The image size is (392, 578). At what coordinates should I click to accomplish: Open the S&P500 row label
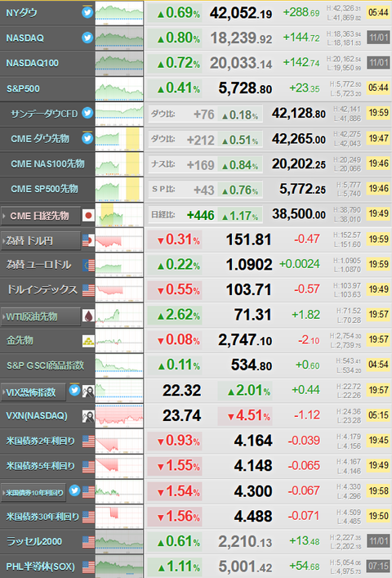[x=23, y=88]
